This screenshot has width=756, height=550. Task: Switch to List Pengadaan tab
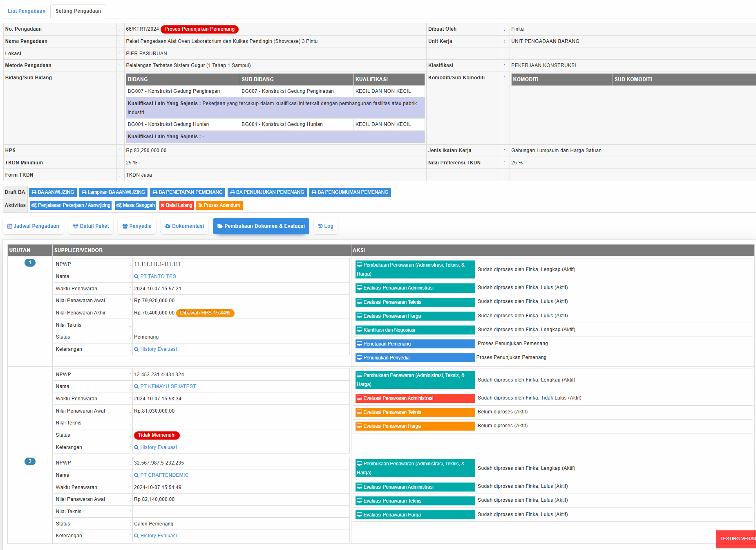point(27,11)
